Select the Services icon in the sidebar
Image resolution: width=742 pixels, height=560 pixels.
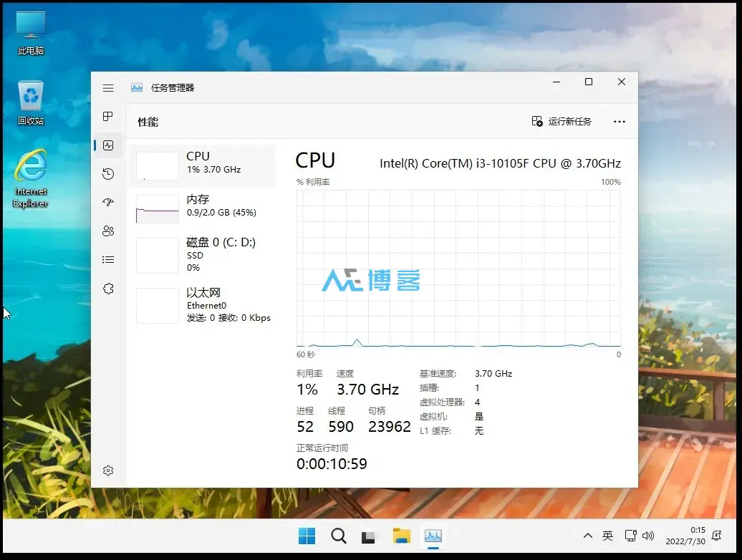tap(108, 288)
